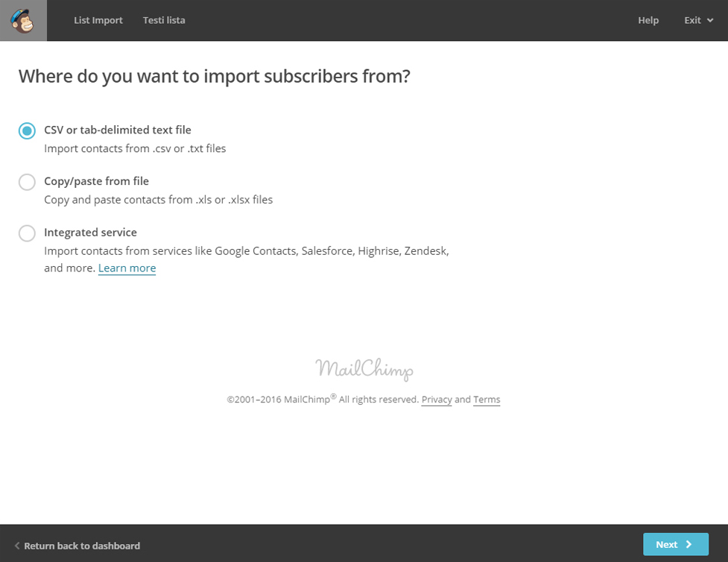Select Integrated service radio option
The height and width of the screenshot is (562, 728).
(27, 233)
